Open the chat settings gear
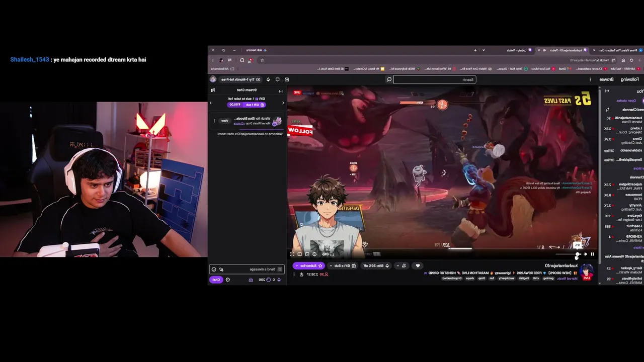 pyautogui.click(x=228, y=280)
